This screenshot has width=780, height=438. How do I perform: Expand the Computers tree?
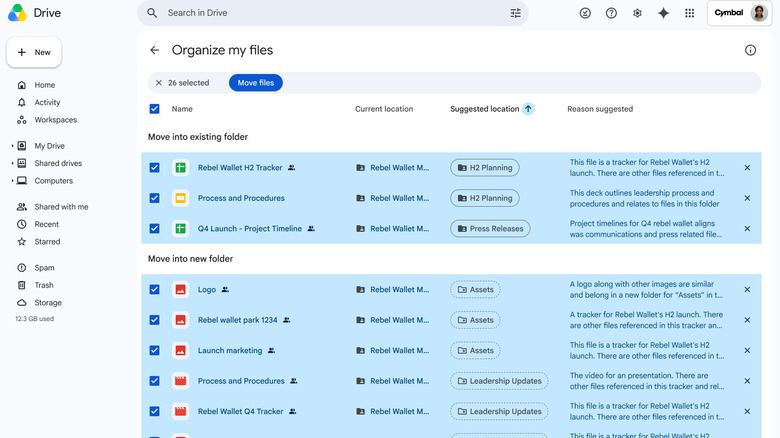(12, 181)
